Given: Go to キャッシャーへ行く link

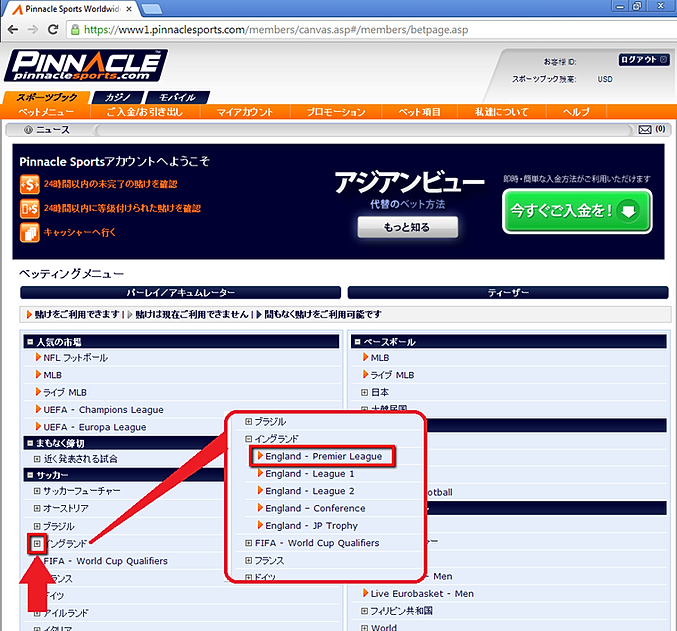Looking at the screenshot, I should pos(80,233).
